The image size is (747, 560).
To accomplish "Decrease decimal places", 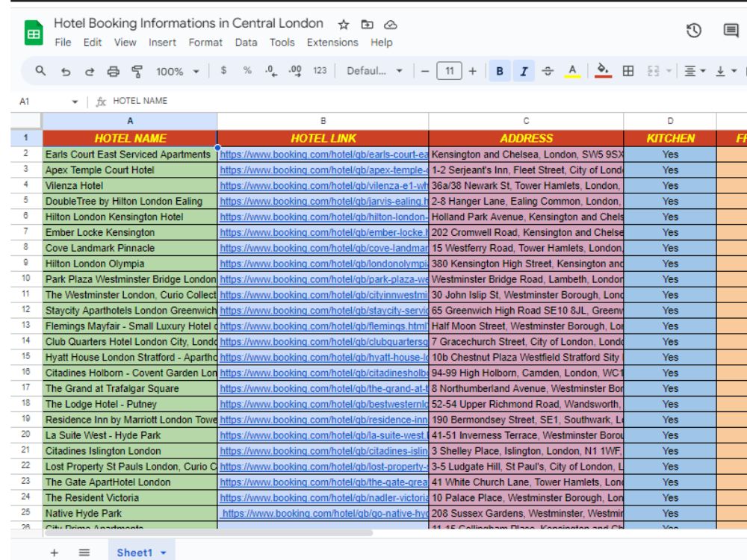I will [x=271, y=71].
